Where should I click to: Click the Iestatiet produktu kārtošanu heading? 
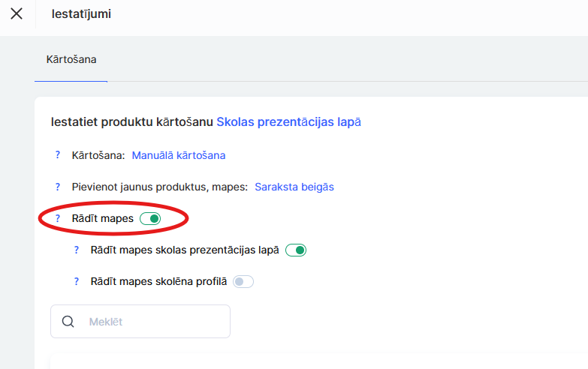coord(131,121)
